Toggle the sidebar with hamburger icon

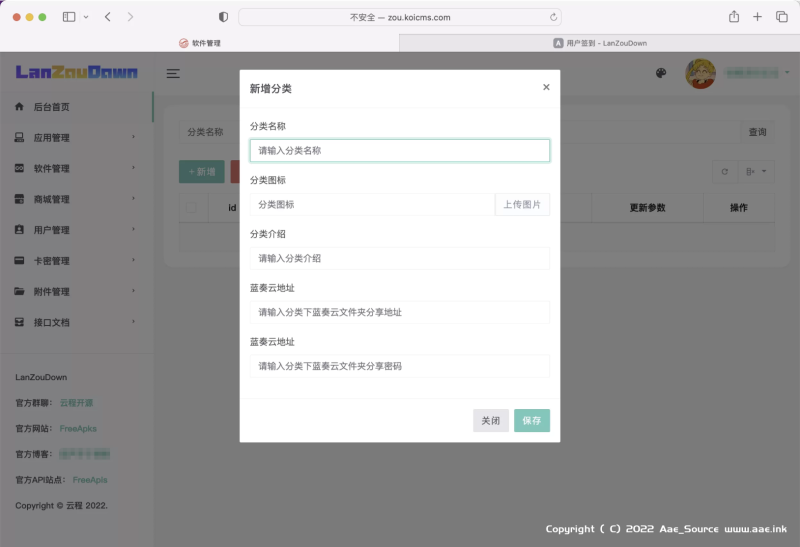point(173,73)
